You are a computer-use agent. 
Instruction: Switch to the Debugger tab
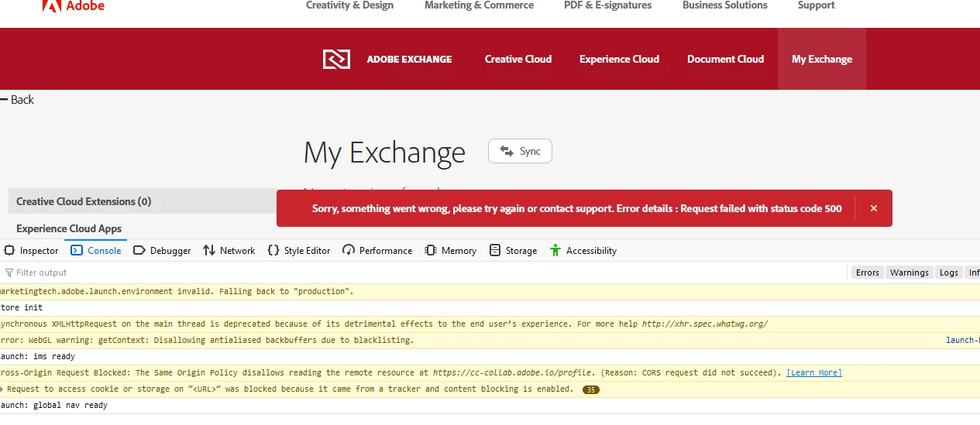coord(162,250)
